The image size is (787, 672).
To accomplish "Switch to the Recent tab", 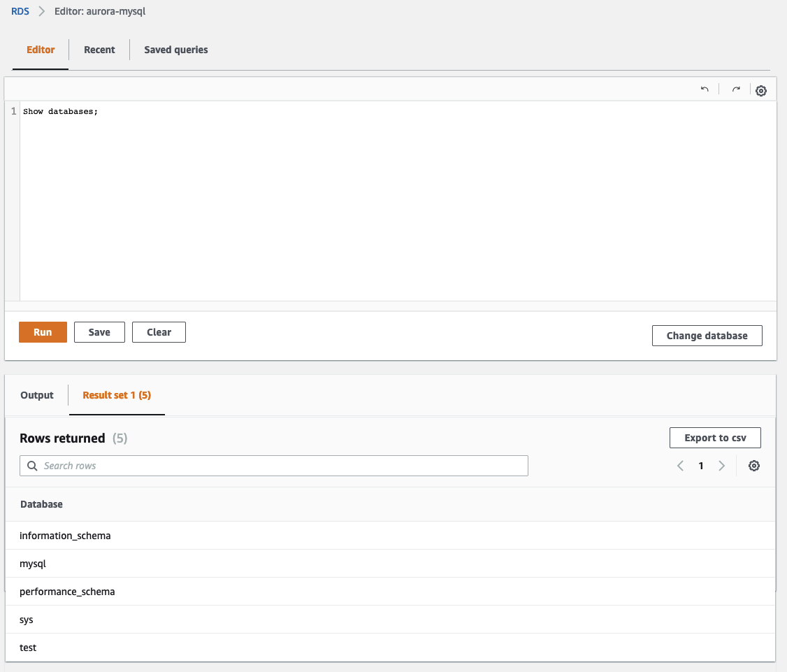I will pyautogui.click(x=99, y=50).
